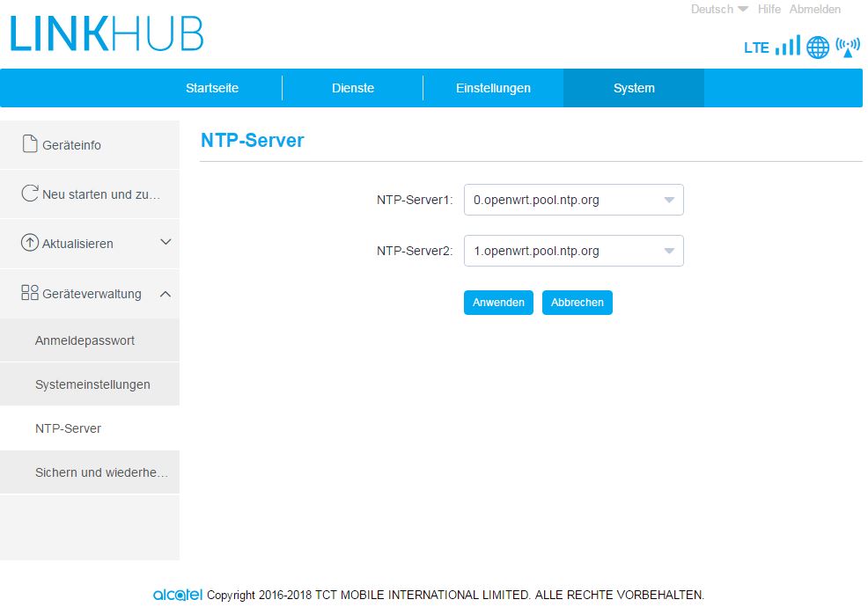Click the LINKHUB logo
Viewport: 868px width, 607px height.
107,34
